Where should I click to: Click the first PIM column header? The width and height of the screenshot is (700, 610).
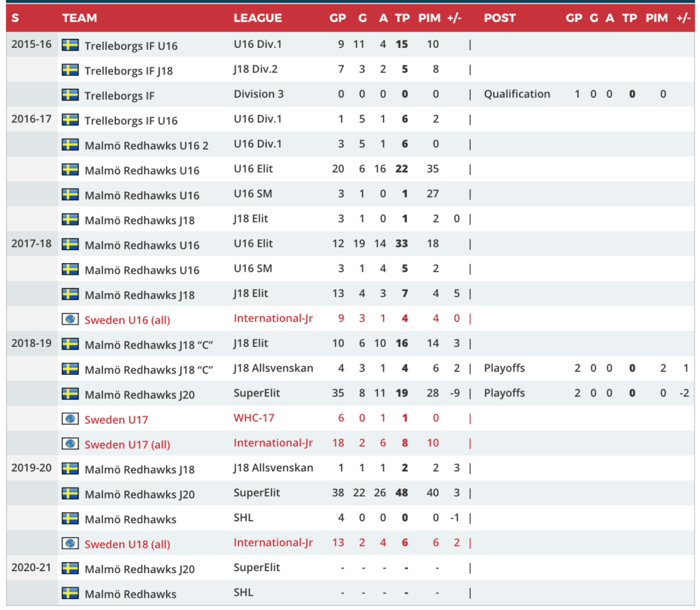click(x=429, y=18)
